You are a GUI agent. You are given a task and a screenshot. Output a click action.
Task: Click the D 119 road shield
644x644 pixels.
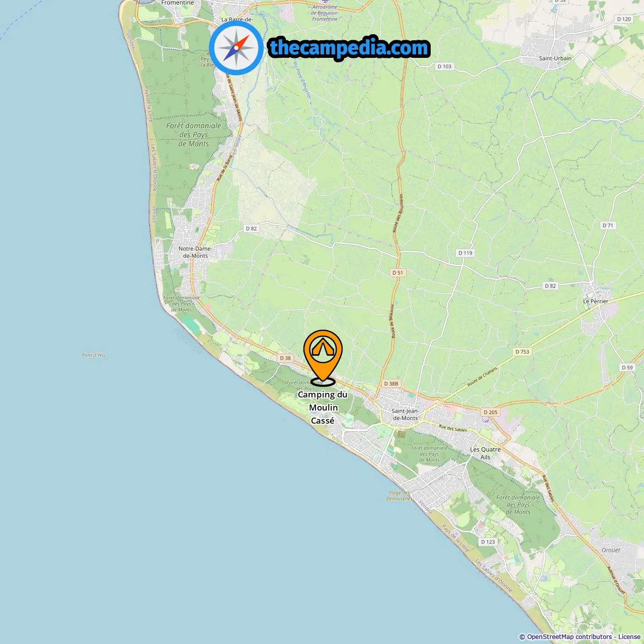click(465, 253)
